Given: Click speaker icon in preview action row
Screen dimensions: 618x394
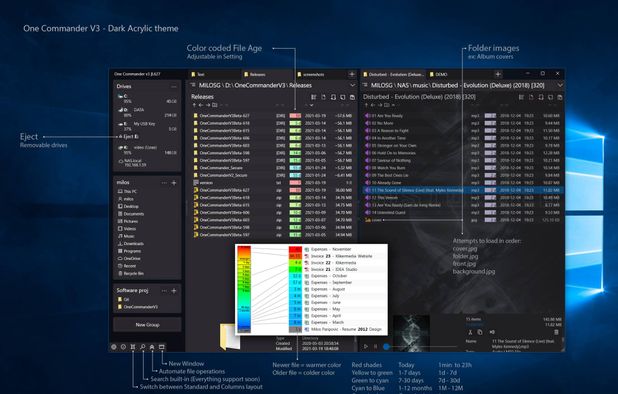Looking at the screenshot, I should (492, 332).
